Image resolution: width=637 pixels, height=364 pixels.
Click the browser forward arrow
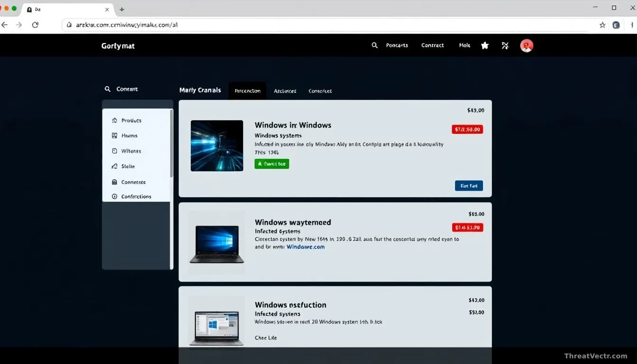pyautogui.click(x=19, y=25)
